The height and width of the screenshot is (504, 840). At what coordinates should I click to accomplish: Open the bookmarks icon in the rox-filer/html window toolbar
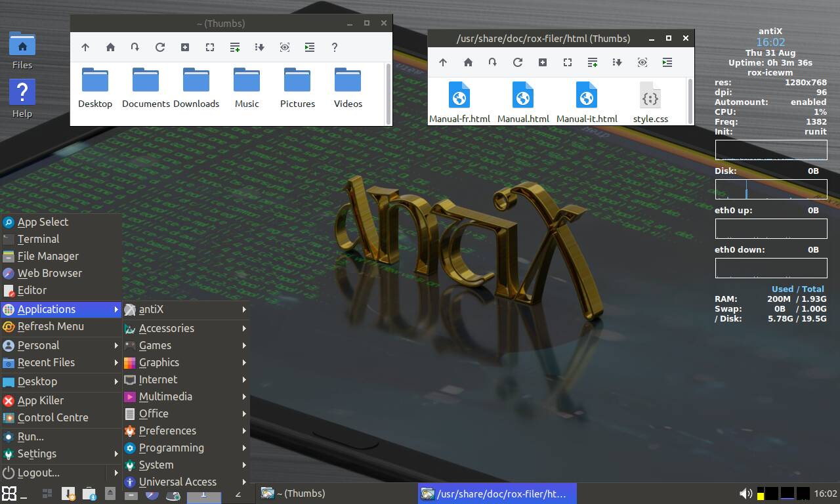pyautogui.click(x=493, y=62)
